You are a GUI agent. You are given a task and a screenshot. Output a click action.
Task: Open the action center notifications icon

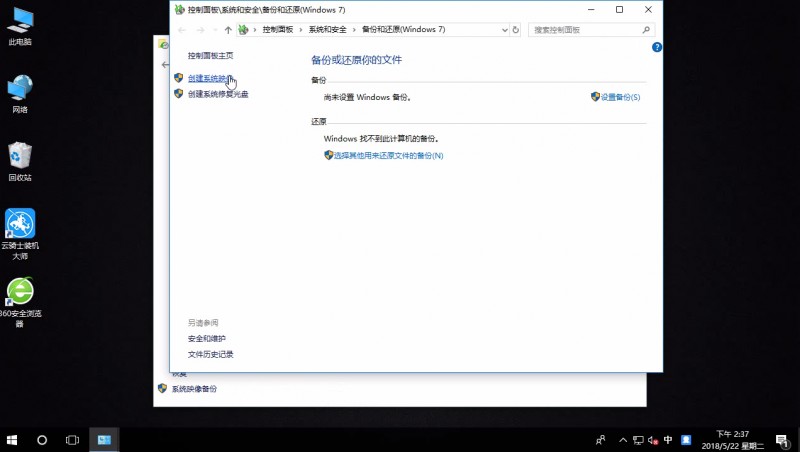[x=782, y=440]
